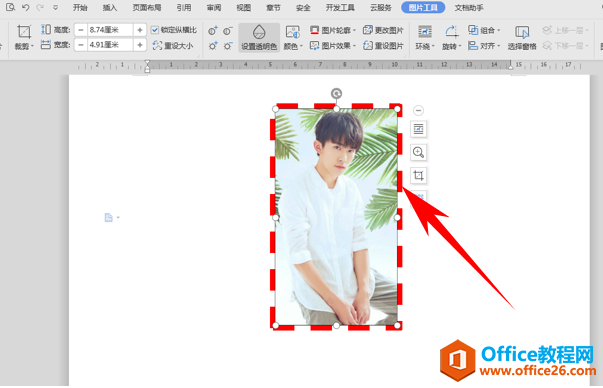603x388 pixels.
Task: Open the Group (组合) dropdown
Action: (x=484, y=30)
